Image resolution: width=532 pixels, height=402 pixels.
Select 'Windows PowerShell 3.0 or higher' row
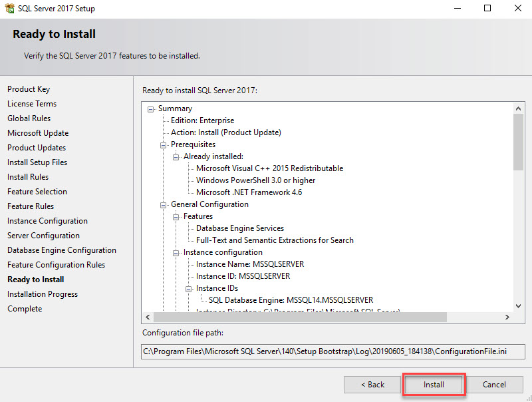pos(256,180)
